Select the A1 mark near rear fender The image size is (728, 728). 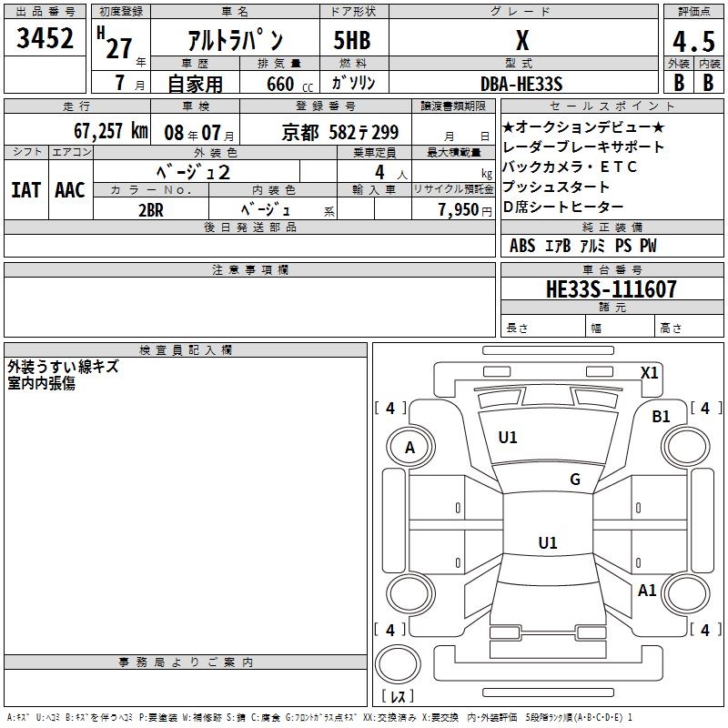[647, 590]
